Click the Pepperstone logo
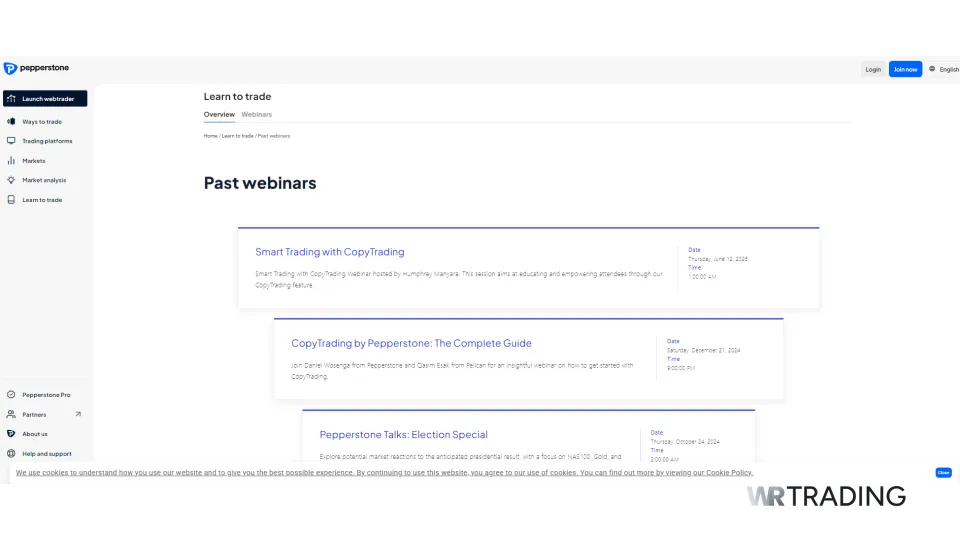The width and height of the screenshot is (960, 540). [x=36, y=68]
